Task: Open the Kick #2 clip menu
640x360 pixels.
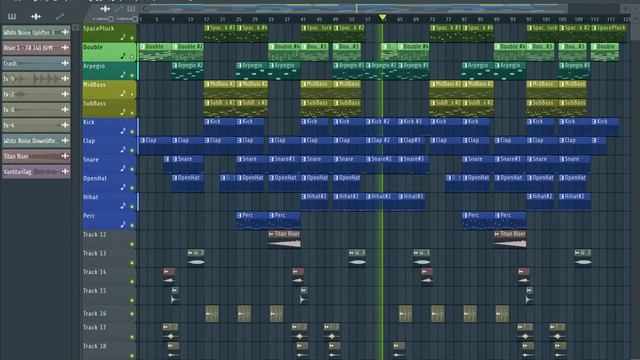Action: point(368,122)
